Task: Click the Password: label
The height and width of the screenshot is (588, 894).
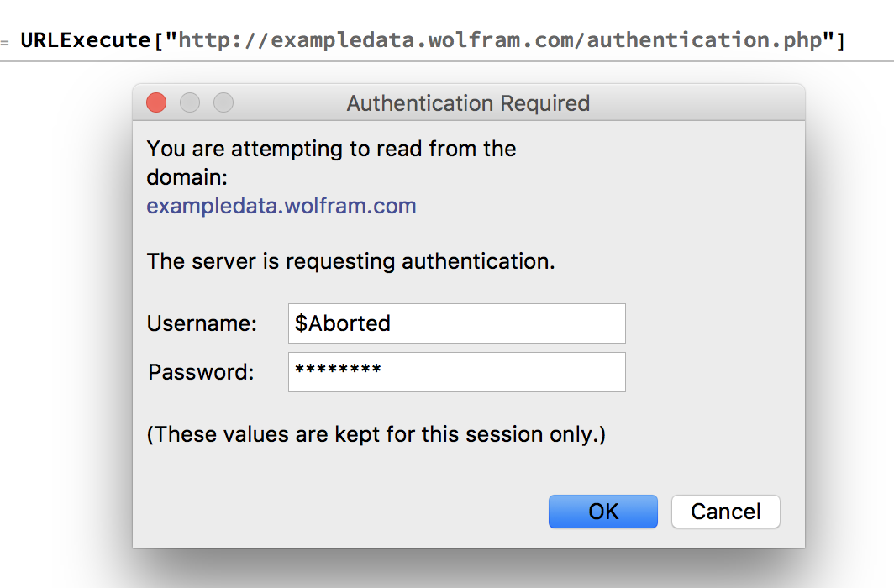Action: (x=202, y=372)
